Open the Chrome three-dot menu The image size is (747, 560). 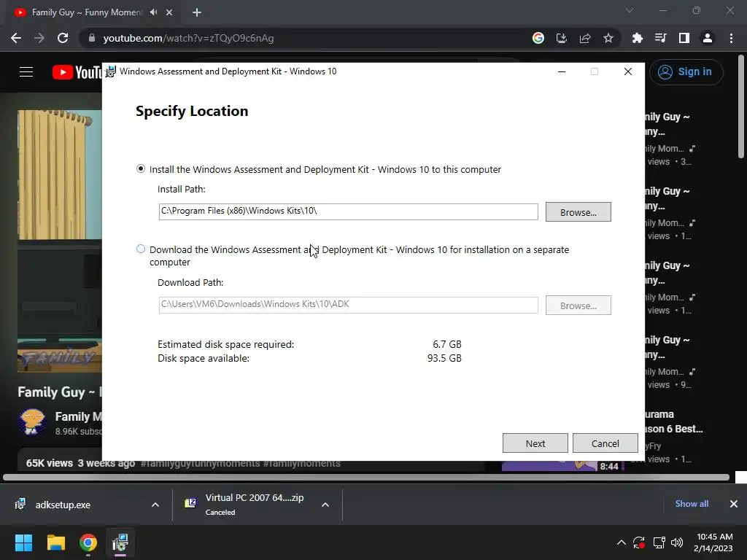(731, 38)
